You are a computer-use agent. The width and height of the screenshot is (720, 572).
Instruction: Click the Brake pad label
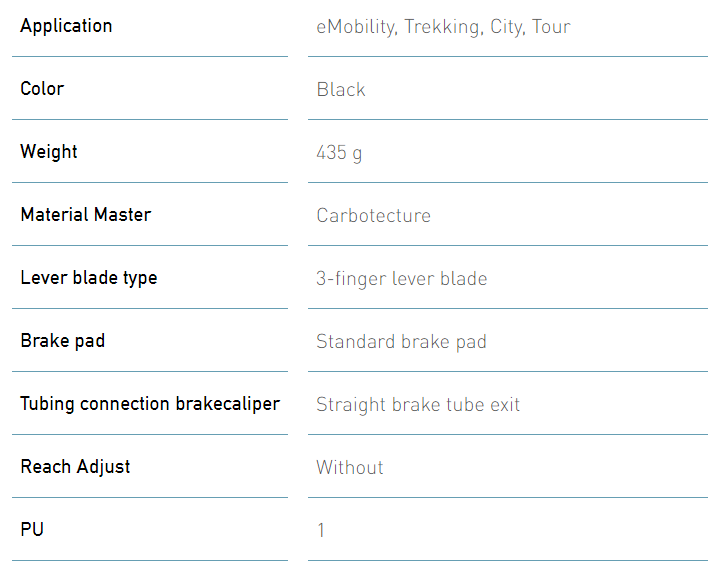pyautogui.click(x=62, y=341)
